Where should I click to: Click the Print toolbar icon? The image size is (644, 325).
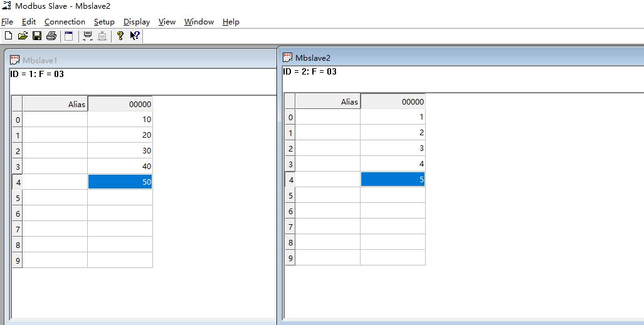51,36
